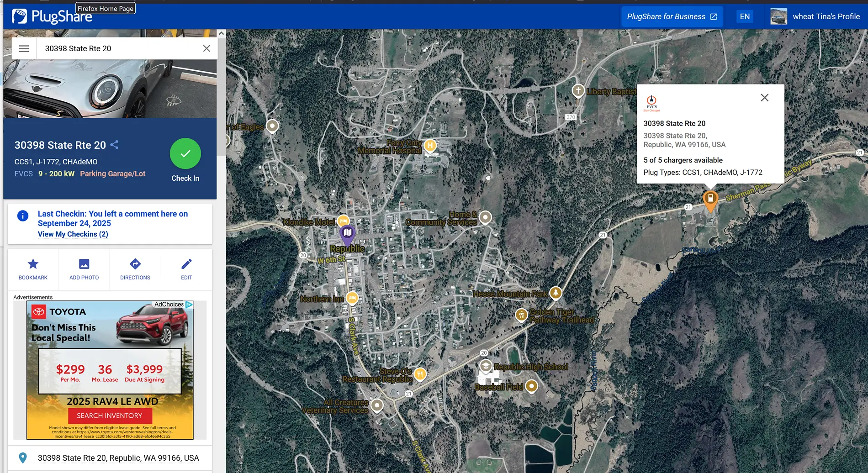Bookmark this charging location
This screenshot has height=473, width=868.
click(x=33, y=269)
